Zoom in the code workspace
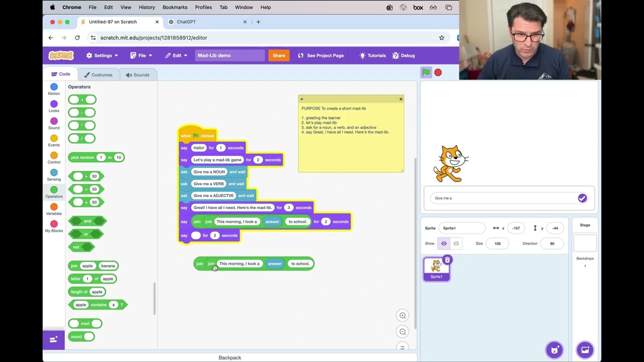 [403, 316]
